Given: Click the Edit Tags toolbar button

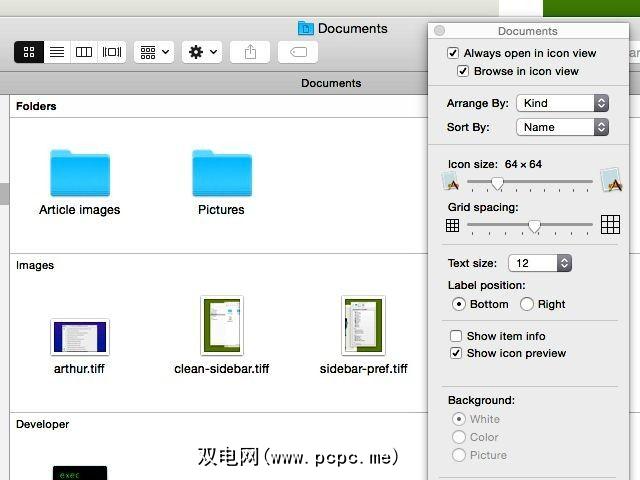Looking at the screenshot, I should tap(298, 52).
